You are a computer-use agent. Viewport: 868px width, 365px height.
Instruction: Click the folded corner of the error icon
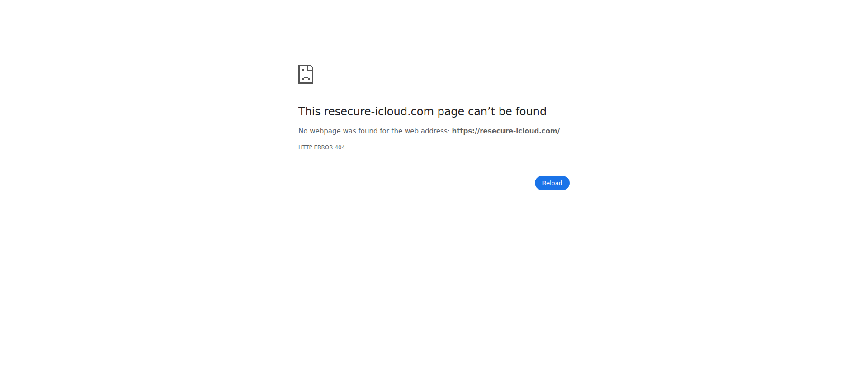pyautogui.click(x=310, y=68)
